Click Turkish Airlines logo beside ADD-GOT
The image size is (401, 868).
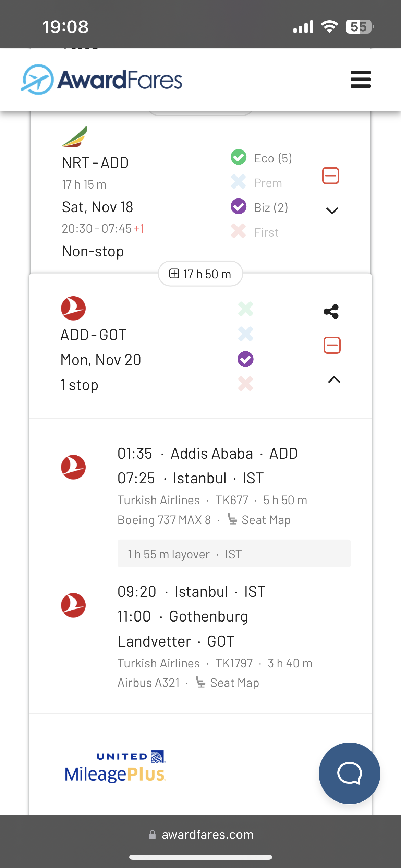[x=73, y=308]
